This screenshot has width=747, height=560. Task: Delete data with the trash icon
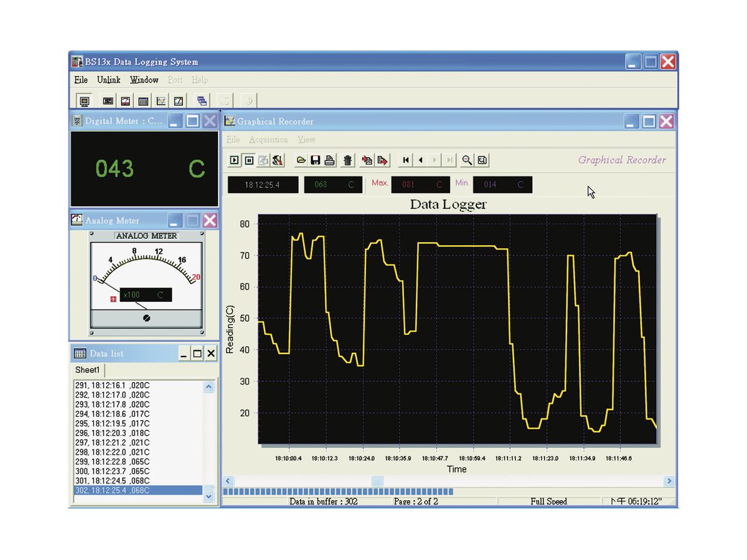click(348, 161)
